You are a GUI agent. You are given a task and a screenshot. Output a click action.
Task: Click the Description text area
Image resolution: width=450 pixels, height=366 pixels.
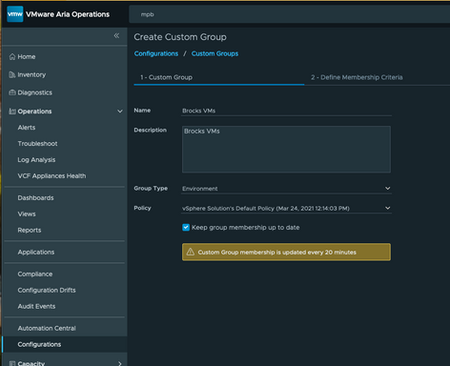(286, 149)
